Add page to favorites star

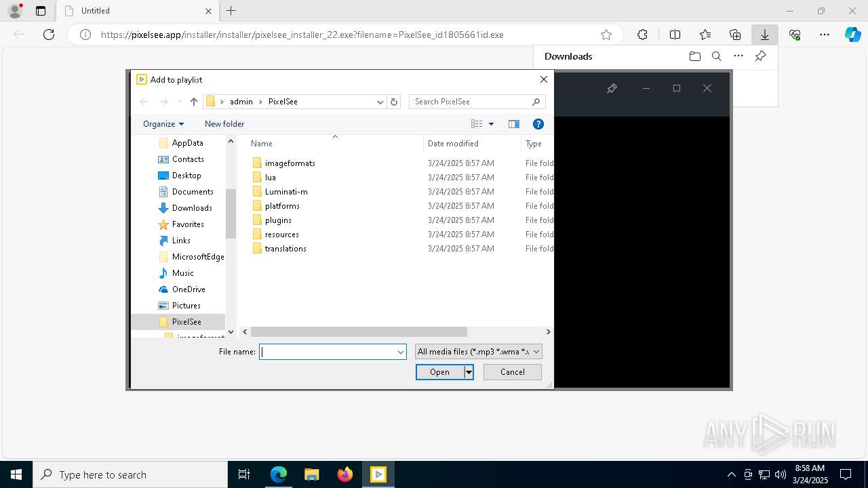pyautogui.click(x=606, y=35)
